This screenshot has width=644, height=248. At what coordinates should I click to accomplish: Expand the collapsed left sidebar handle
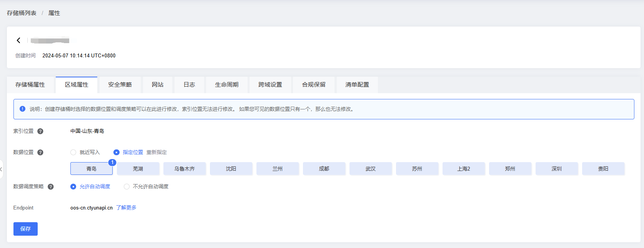point(1,169)
